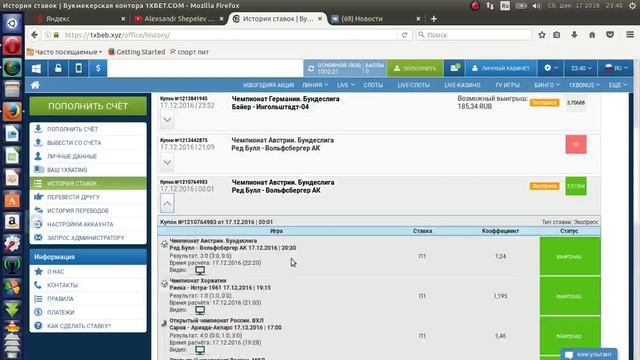Image resolution: width=640 pixels, height=360 pixels.
Task: Open the LIVE-СЛОТЫ menu item
Action: click(x=413, y=85)
